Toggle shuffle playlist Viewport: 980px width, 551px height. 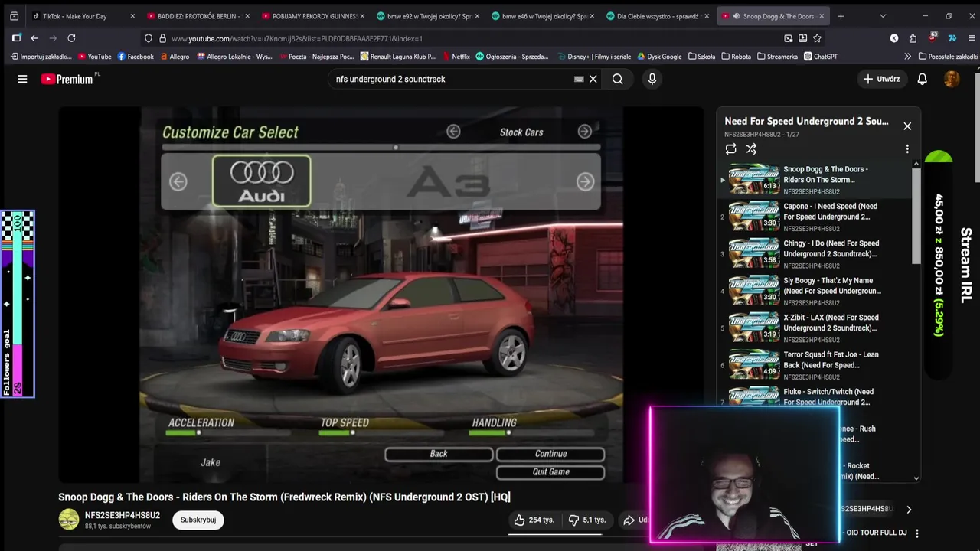(751, 149)
